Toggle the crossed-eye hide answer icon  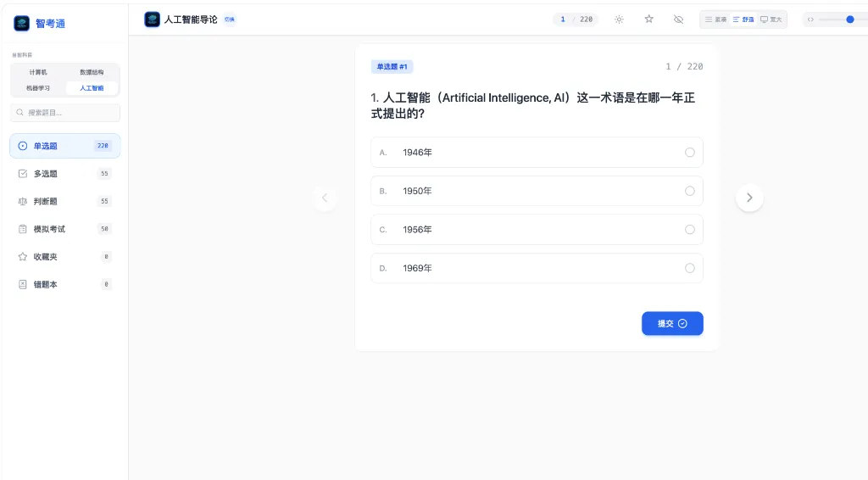(x=678, y=20)
